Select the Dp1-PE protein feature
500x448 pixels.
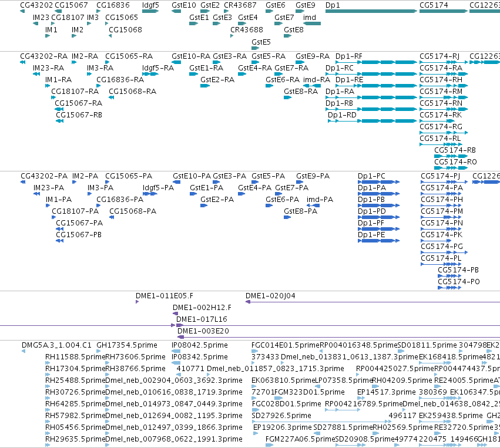pos(379,241)
